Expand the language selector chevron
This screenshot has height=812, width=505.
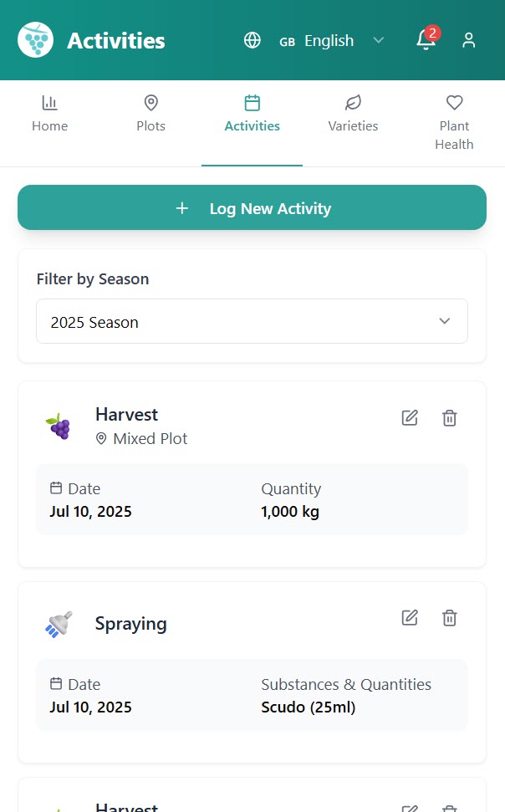pyautogui.click(x=378, y=39)
